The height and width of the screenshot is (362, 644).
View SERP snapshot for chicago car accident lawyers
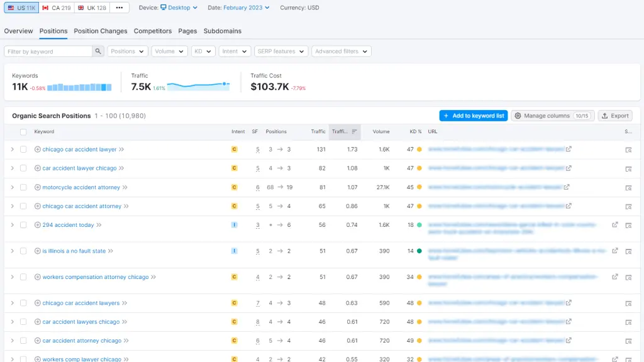pos(628,304)
